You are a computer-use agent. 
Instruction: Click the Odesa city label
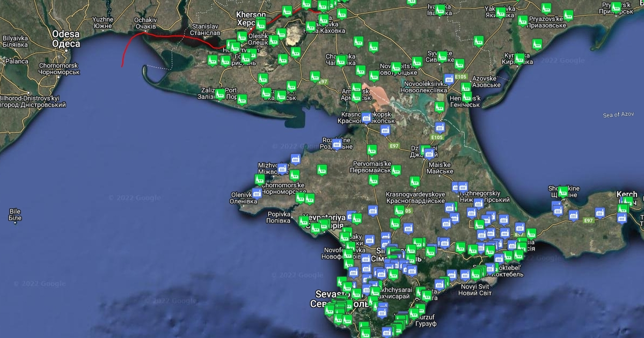pyautogui.click(x=65, y=39)
